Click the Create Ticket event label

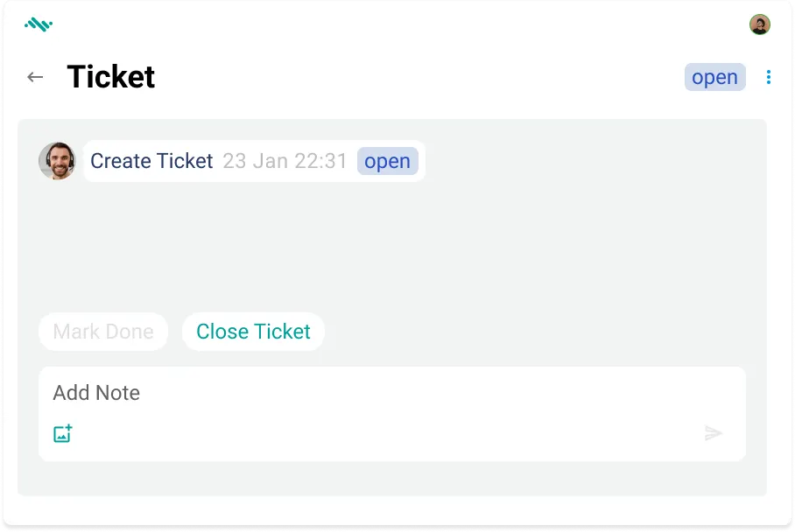point(151,161)
